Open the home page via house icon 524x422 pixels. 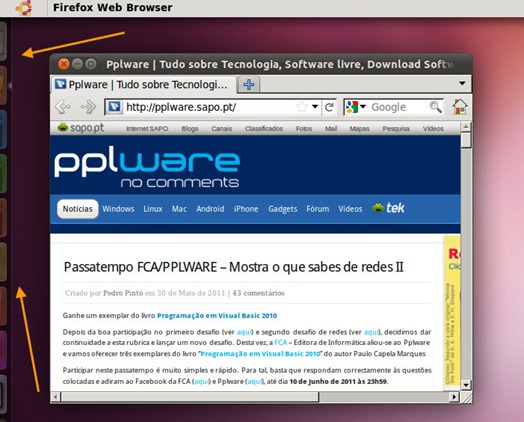pyautogui.click(x=460, y=107)
